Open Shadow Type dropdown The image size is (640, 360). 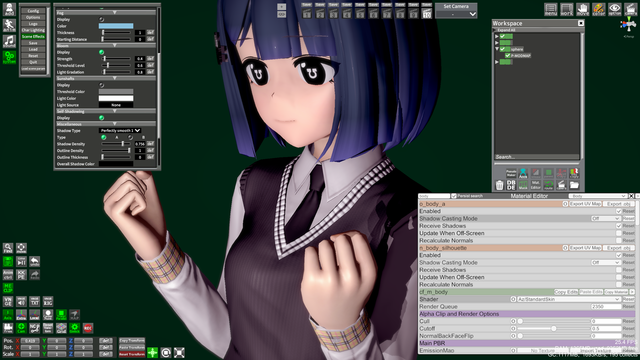click(120, 131)
